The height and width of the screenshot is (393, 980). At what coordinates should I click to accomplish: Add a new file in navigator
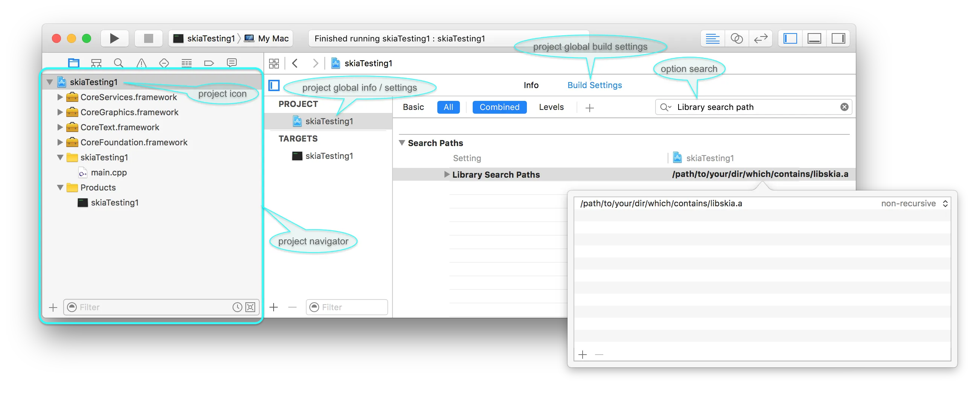click(53, 308)
